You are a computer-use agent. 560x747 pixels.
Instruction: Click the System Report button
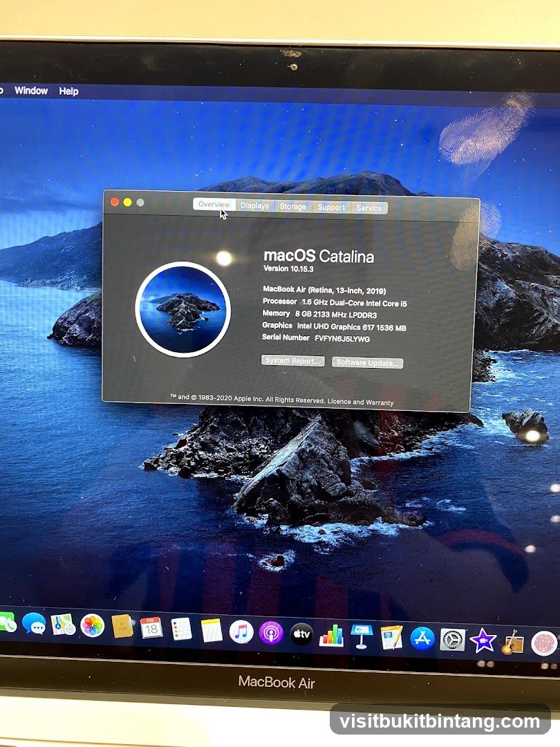tap(293, 360)
